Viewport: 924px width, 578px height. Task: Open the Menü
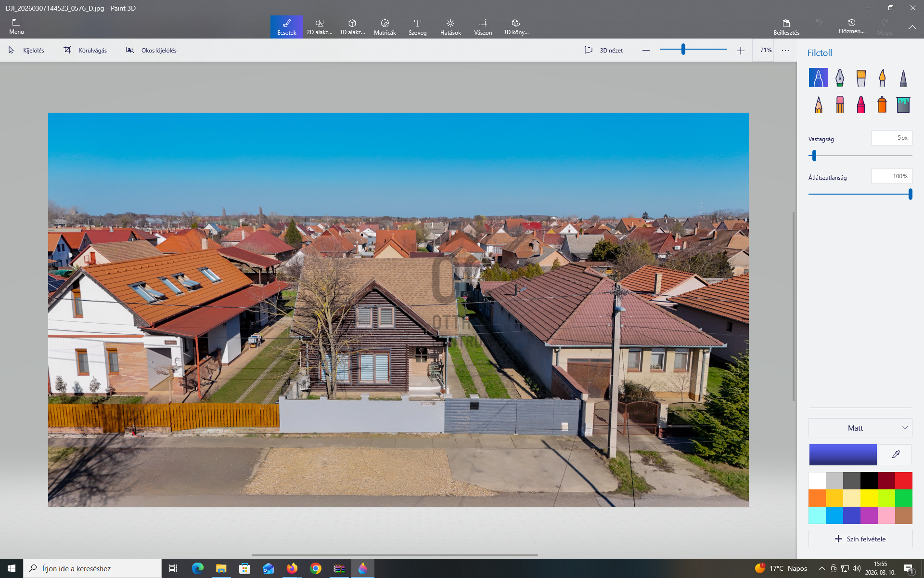(x=16, y=26)
